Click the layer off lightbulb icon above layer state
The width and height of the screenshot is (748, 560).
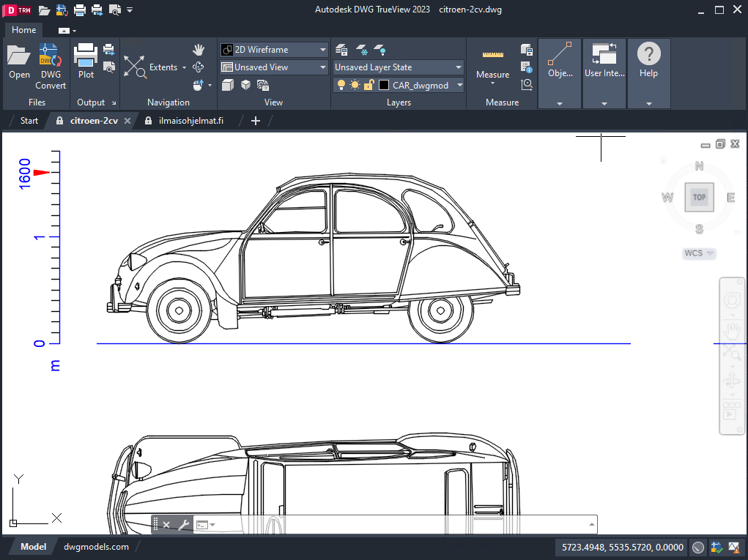pyautogui.click(x=379, y=50)
